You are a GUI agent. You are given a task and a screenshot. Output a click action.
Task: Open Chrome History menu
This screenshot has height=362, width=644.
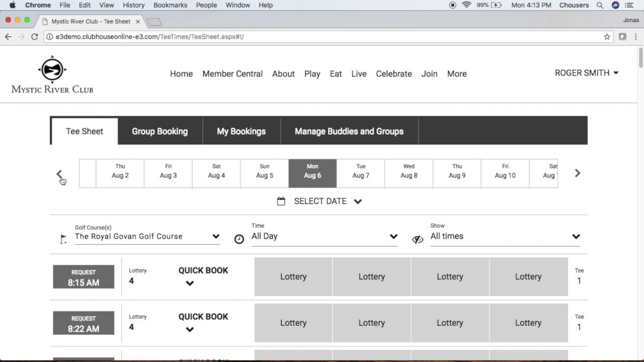tap(134, 5)
